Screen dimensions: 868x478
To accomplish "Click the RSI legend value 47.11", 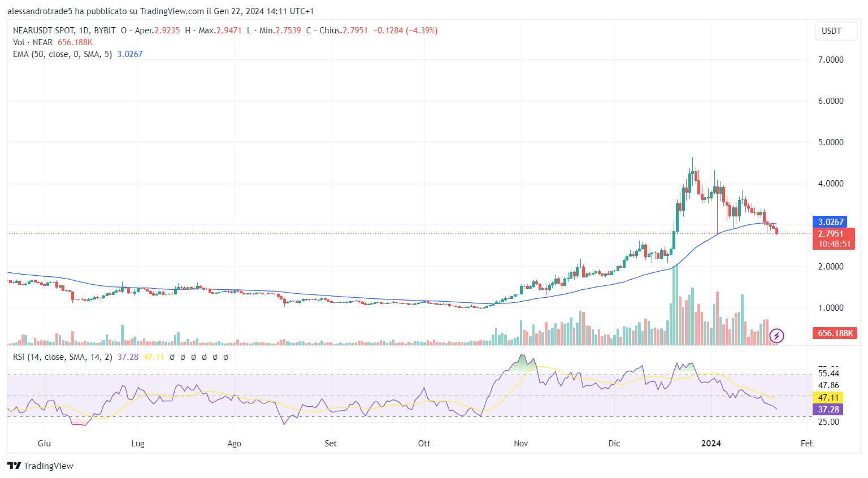I will [154, 357].
